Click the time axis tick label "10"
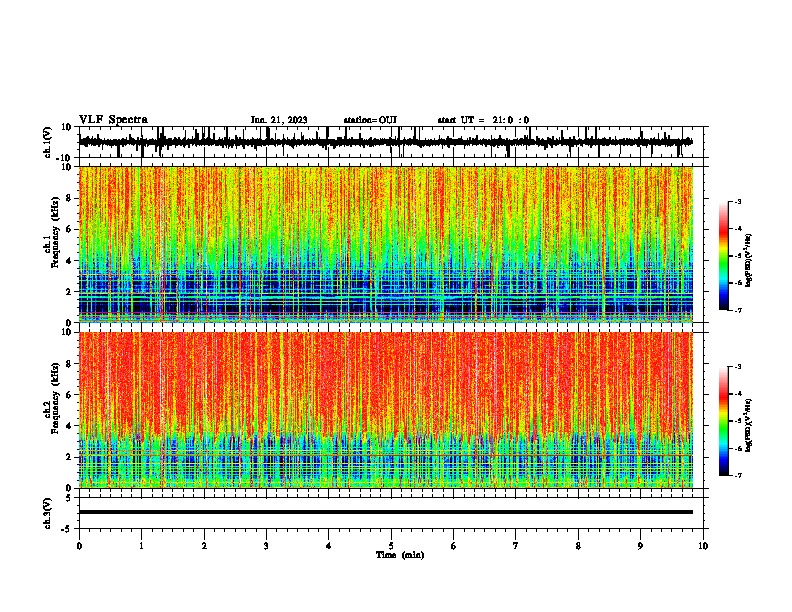792x612 pixels. click(x=703, y=546)
